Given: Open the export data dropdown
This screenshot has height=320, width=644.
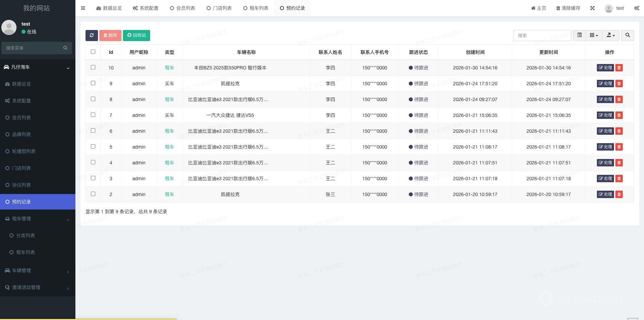Looking at the screenshot, I should pos(611,35).
